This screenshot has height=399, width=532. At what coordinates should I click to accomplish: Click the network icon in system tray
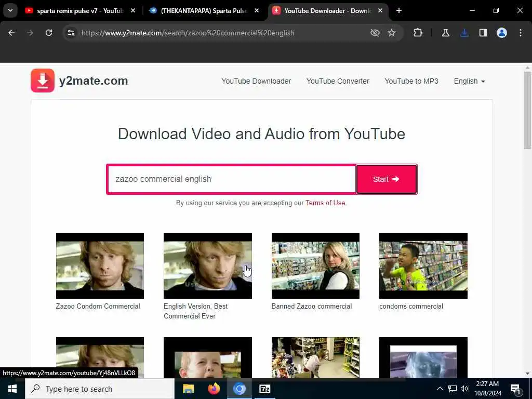pos(453,389)
